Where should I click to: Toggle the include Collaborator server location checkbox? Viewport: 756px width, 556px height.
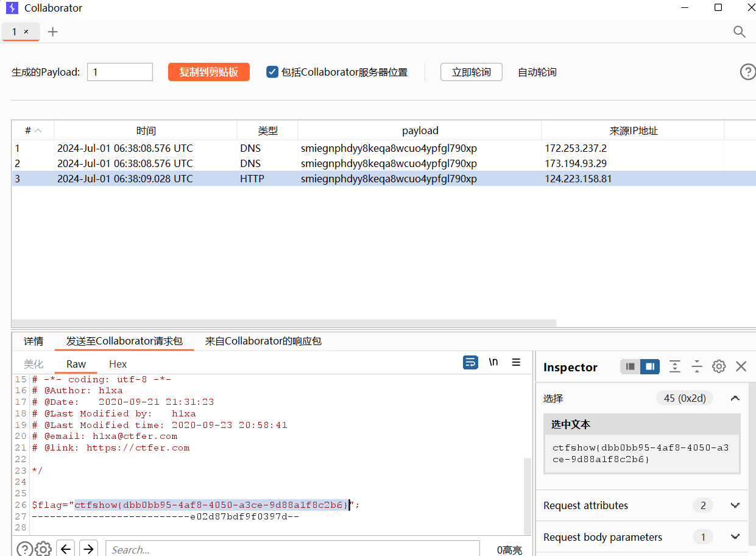272,72
